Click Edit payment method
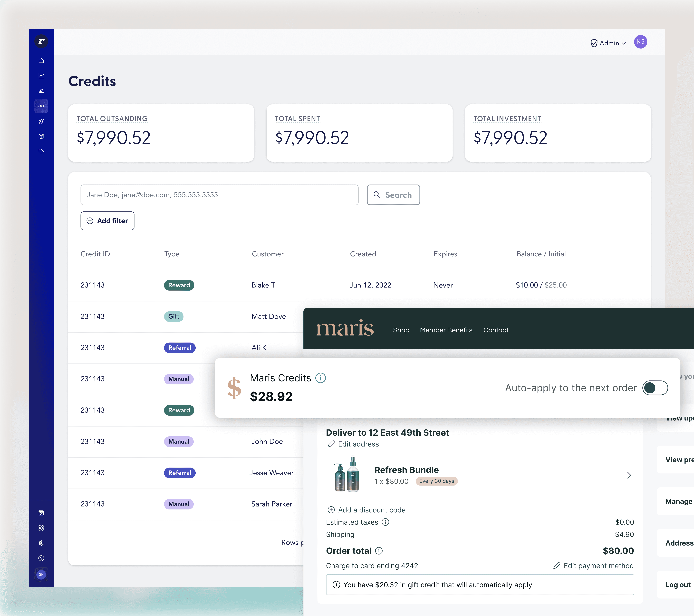Image resolution: width=694 pixels, height=616 pixels. click(x=594, y=566)
